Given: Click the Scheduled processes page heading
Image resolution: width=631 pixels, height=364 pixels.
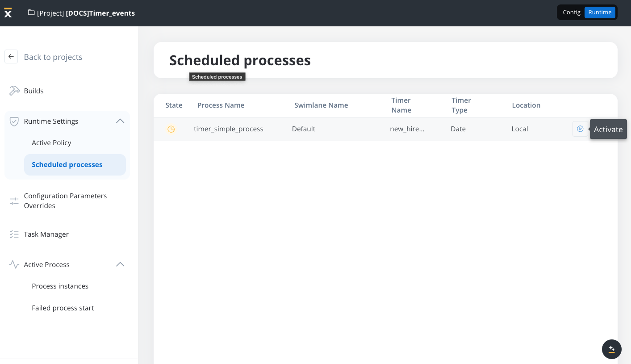Looking at the screenshot, I should coord(240,60).
